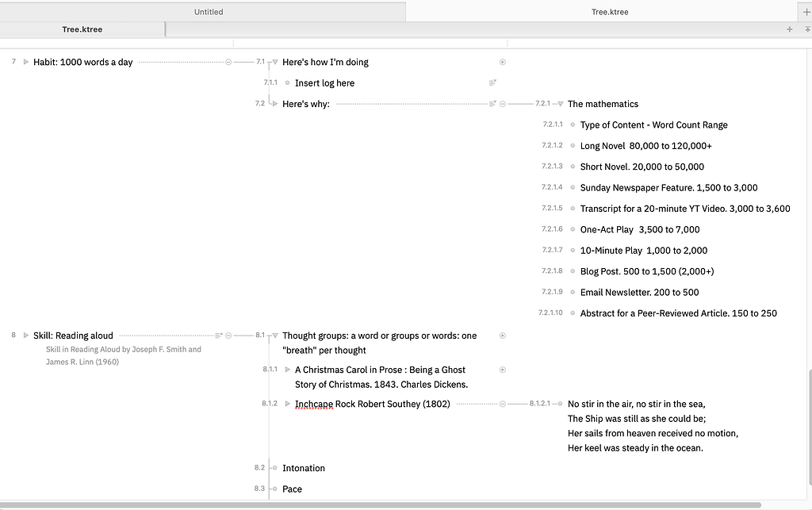Image resolution: width=812 pixels, height=510 pixels.
Task: Toggle the minus circle after 'Here's why:'
Action: [502, 103]
